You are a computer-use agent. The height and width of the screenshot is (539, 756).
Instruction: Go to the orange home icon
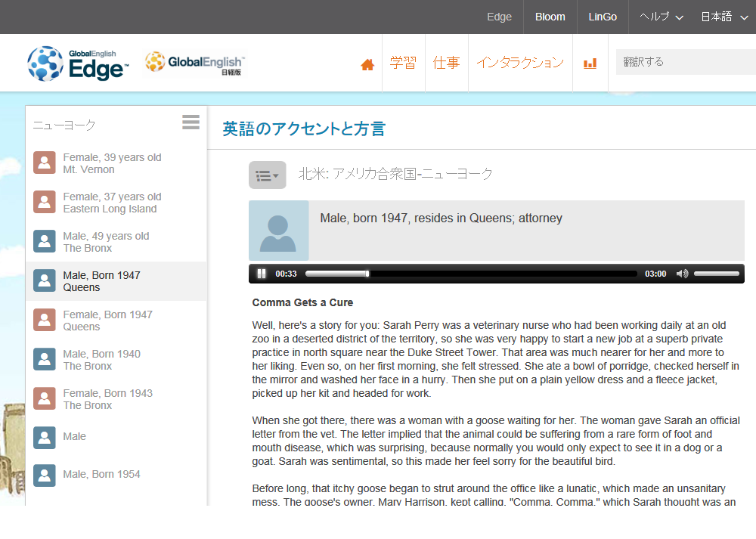367,64
